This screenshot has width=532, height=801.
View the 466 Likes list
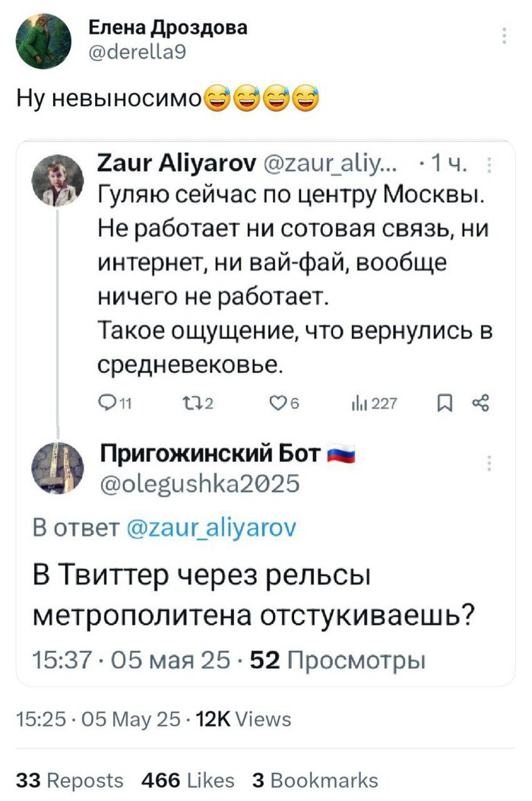[188, 780]
